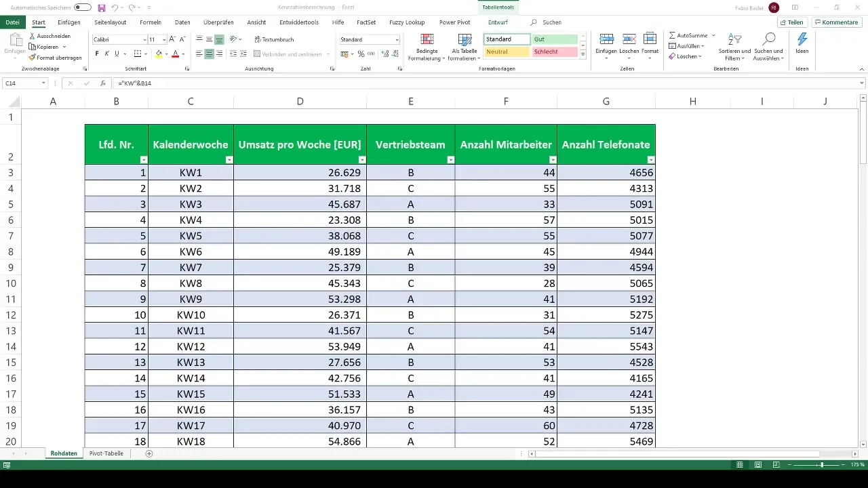
Task: Click the Kommentare button
Action: click(837, 22)
